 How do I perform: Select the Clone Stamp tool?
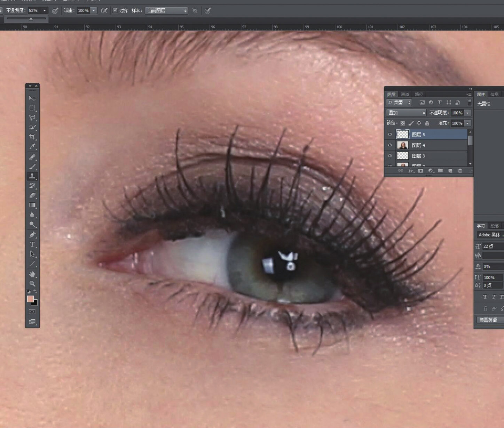32,176
